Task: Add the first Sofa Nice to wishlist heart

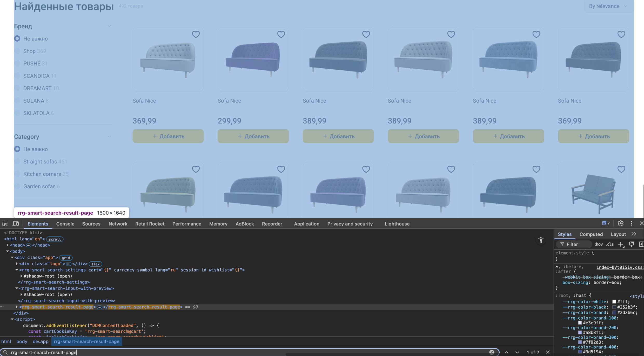Action: point(196,34)
